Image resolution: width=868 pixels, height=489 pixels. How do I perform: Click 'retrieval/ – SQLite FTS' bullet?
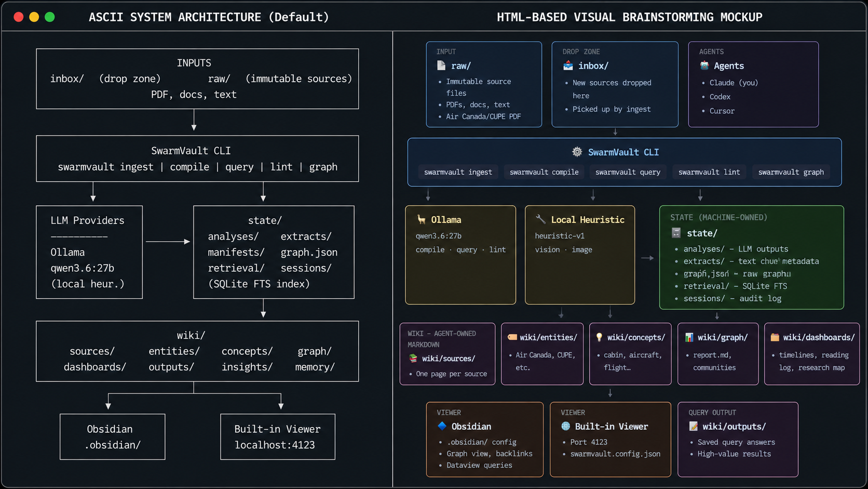[735, 286]
